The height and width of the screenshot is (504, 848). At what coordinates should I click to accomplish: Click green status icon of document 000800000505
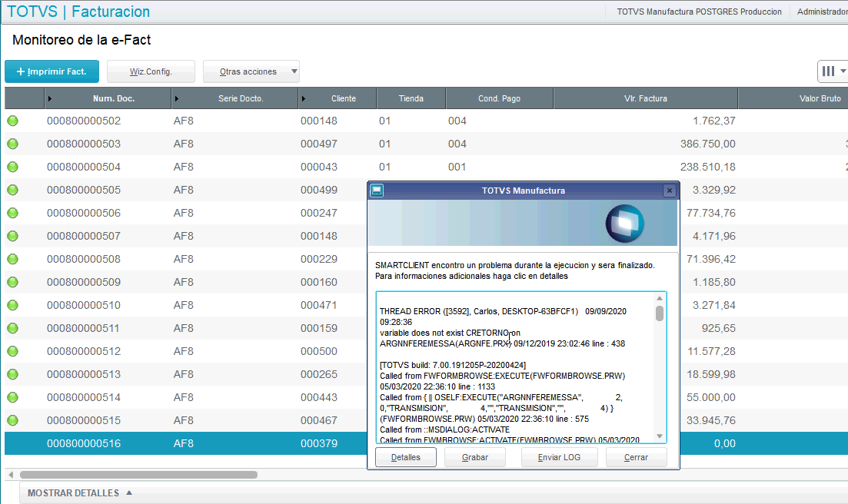pyautogui.click(x=12, y=190)
